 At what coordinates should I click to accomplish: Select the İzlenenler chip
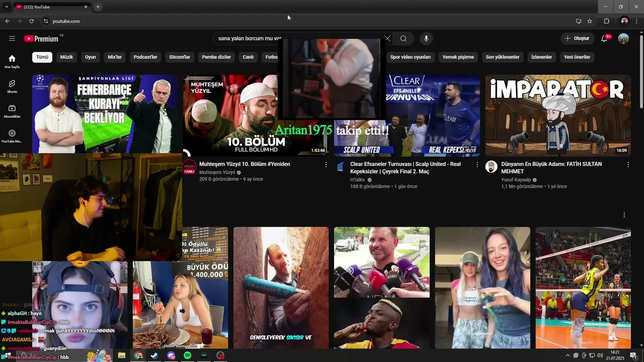(542, 57)
